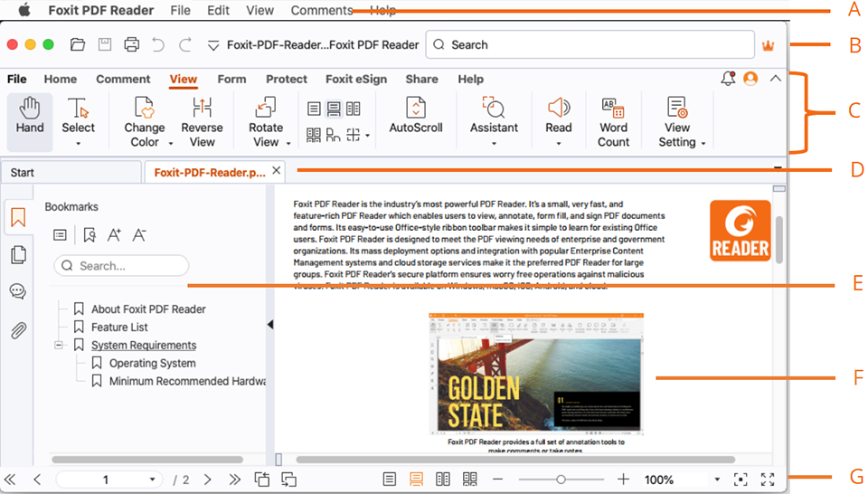Viewport: 868px width, 494px height.
Task: Open the Feature List bookmark
Action: point(119,328)
